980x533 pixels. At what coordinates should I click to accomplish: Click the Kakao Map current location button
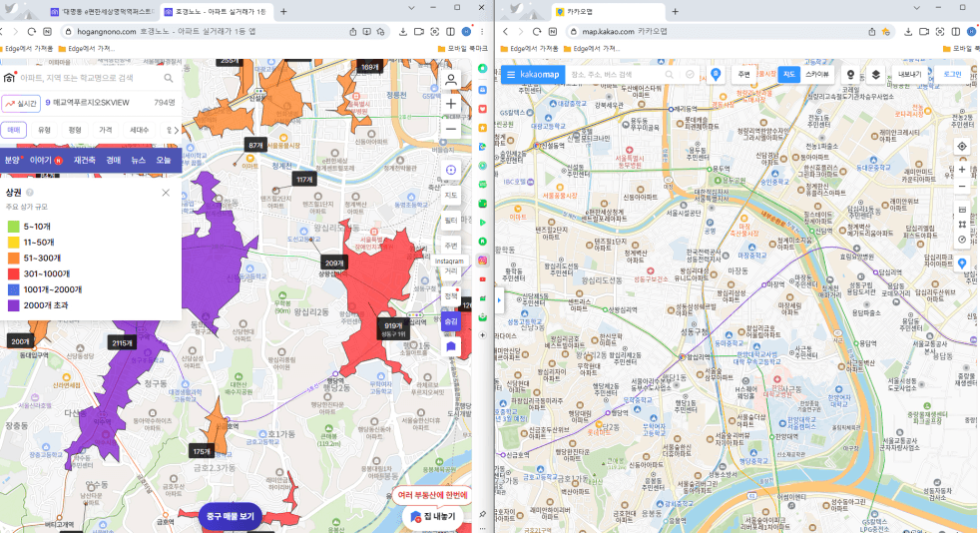[961, 146]
